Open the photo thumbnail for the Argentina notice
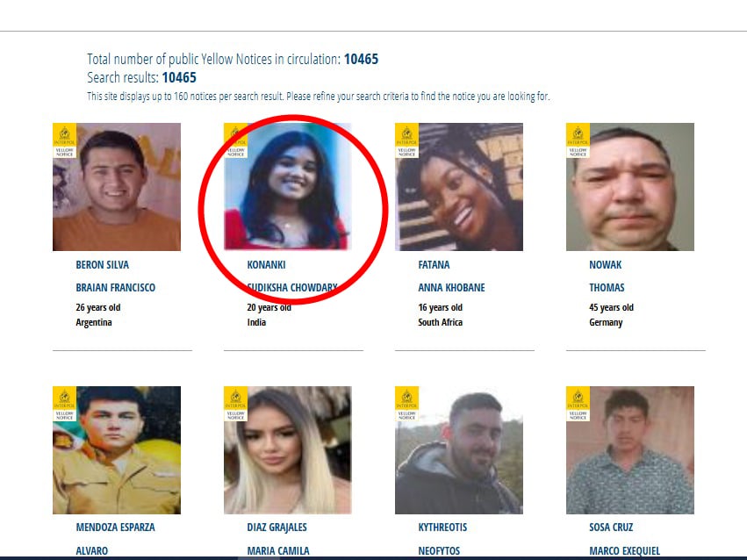This screenshot has height=560, width=747. 117,187
